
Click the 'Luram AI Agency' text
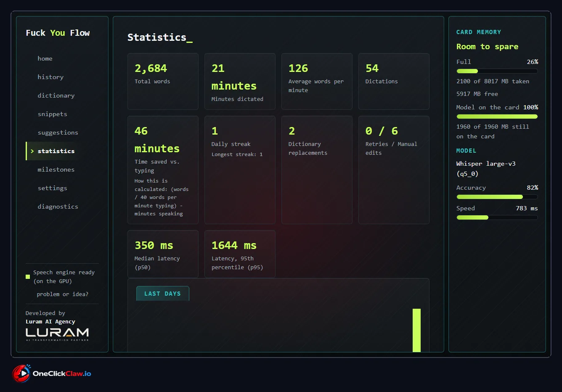50,322
